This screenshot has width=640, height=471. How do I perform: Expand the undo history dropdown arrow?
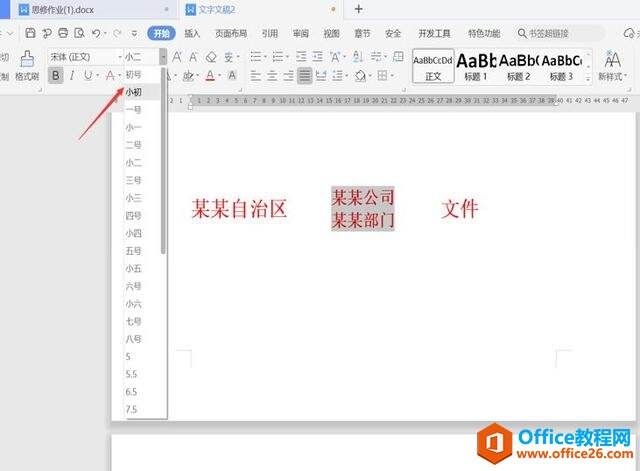click(105, 33)
